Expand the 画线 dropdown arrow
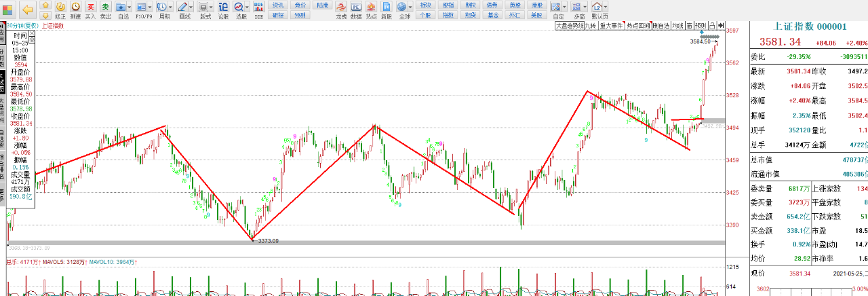 click(192, 7)
